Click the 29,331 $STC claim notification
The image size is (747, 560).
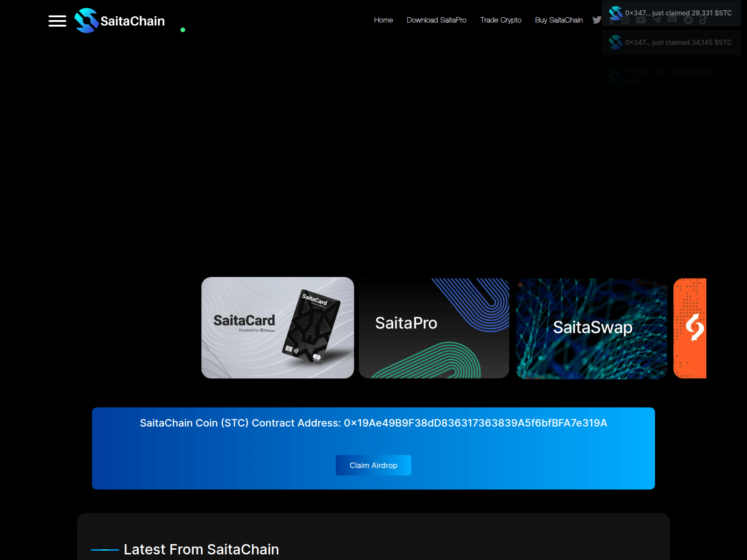coord(671,13)
